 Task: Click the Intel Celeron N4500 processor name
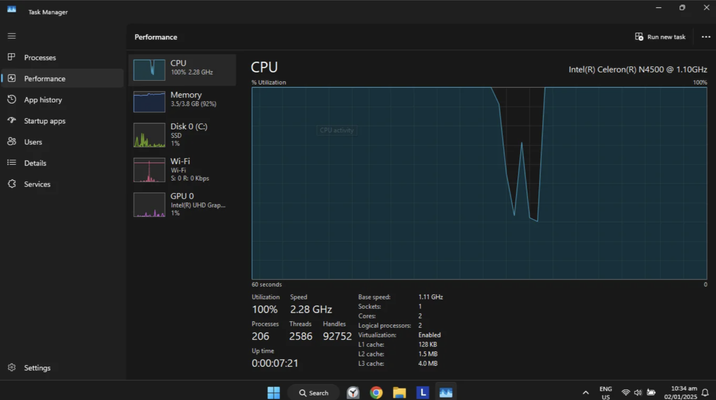637,69
